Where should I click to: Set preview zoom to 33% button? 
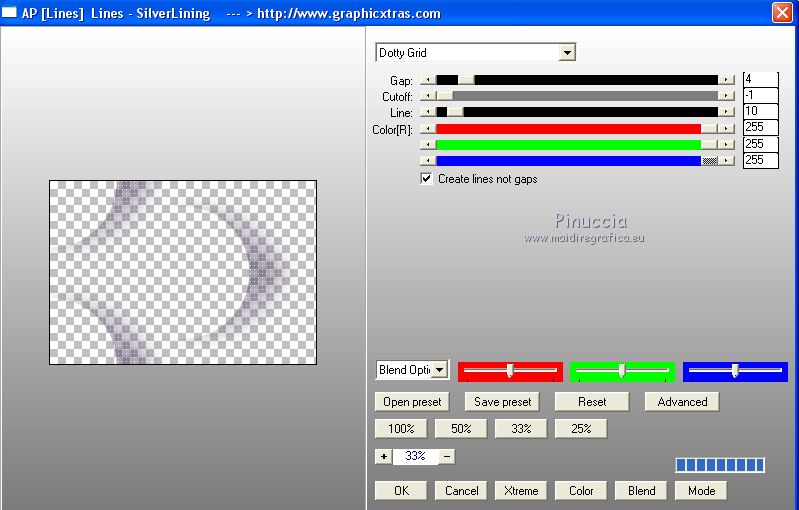click(x=521, y=429)
